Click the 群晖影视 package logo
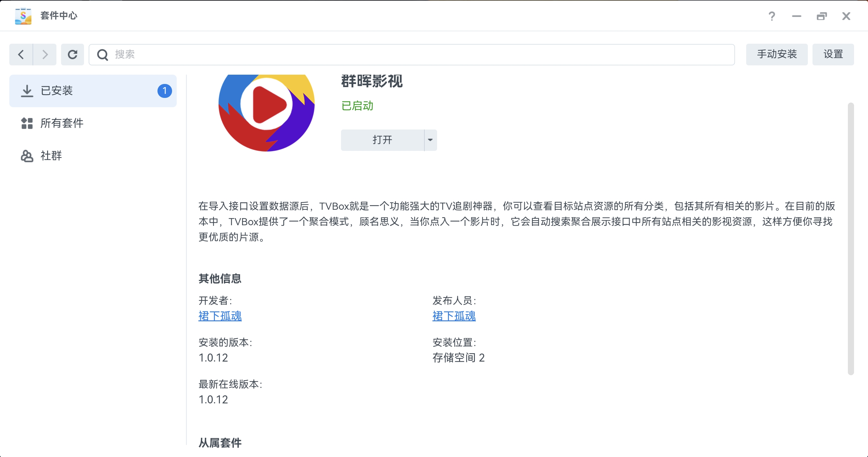Image resolution: width=868 pixels, height=457 pixels. tap(267, 113)
